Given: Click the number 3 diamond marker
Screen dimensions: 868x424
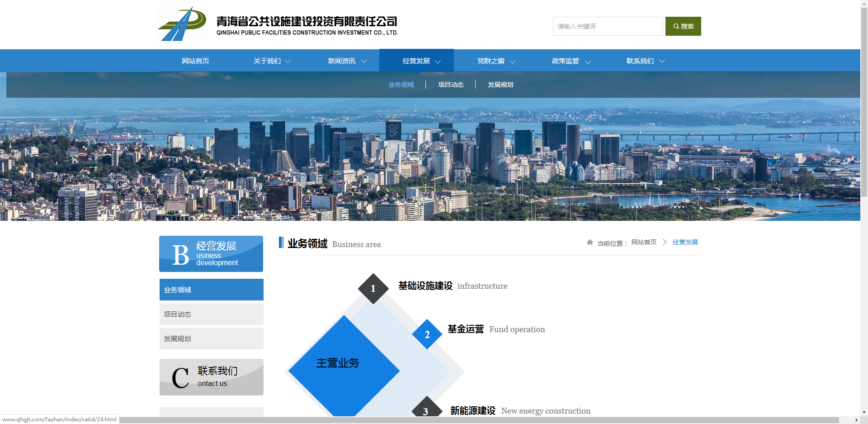Looking at the screenshot, I should click(x=426, y=407).
